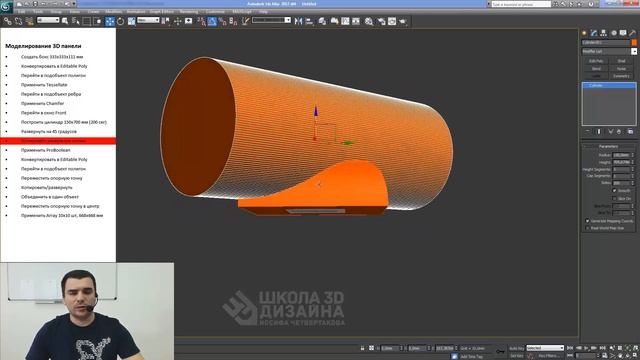
Task: Pin the modifier stack
Action: pyautogui.click(x=587, y=131)
